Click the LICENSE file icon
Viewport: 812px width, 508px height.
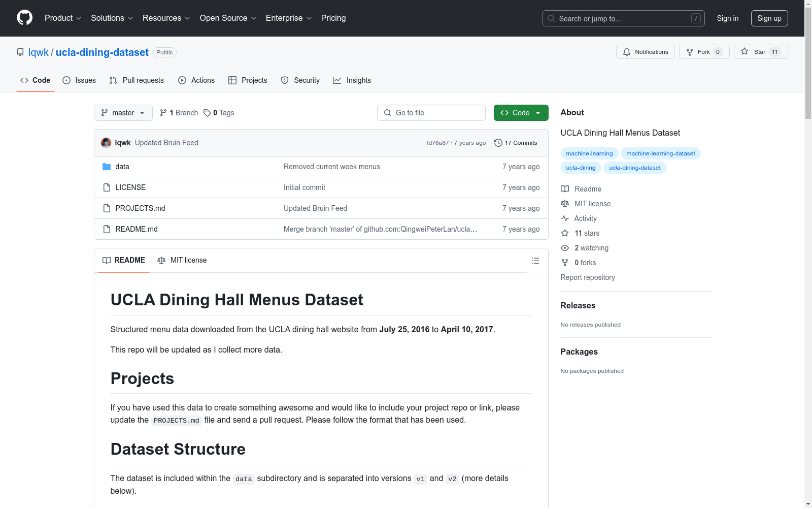[x=107, y=187]
